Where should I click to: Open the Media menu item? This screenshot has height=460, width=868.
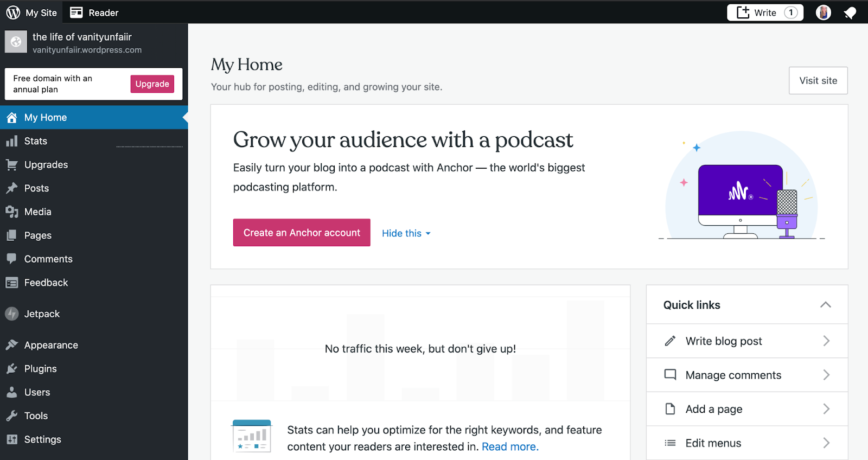tap(94, 212)
